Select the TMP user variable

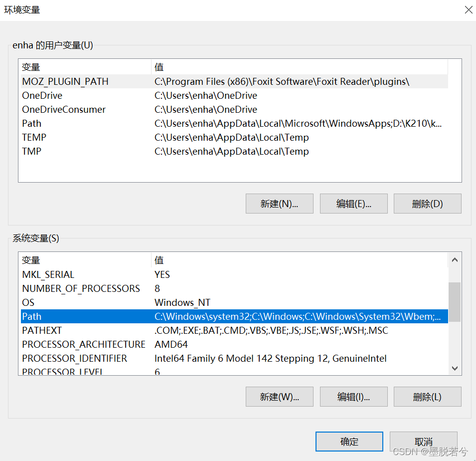(234, 151)
